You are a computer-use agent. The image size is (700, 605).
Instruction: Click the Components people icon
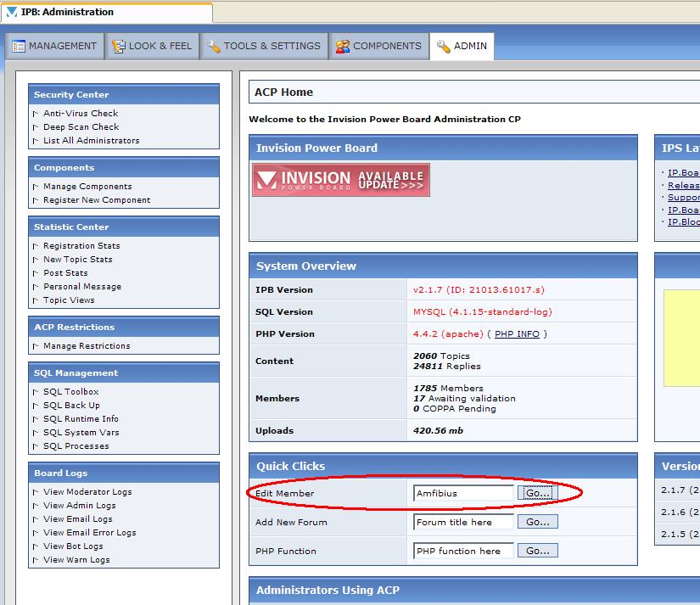[x=343, y=46]
